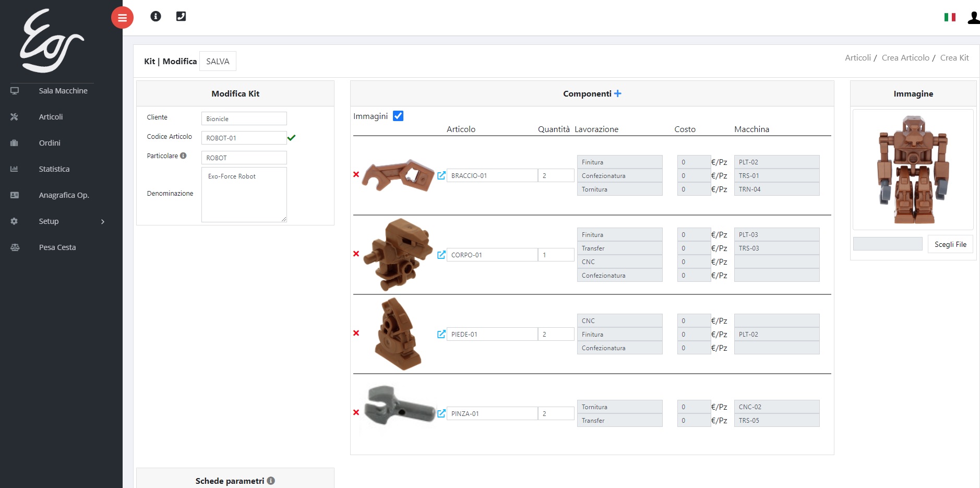Open PIEDE-01 article via external link icon

[441, 334]
